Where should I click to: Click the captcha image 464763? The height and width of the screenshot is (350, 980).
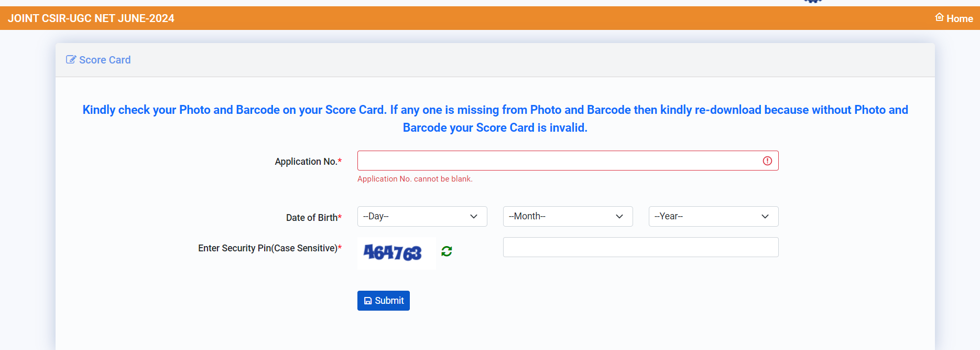pyautogui.click(x=397, y=253)
